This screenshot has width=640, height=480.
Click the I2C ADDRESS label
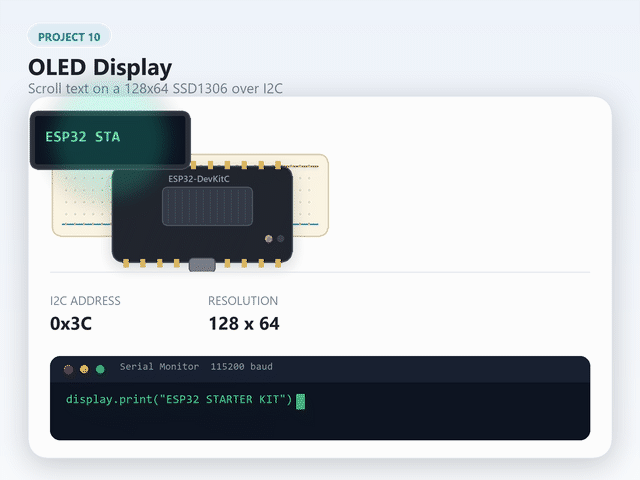click(85, 301)
